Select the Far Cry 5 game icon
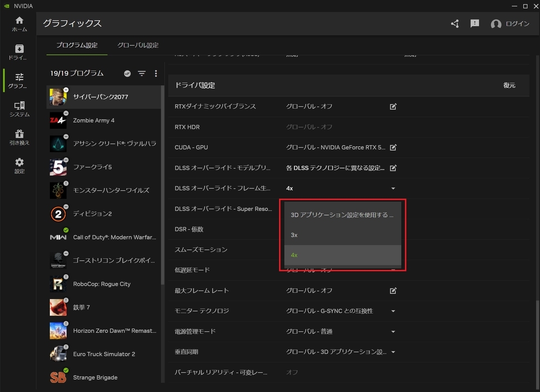 tap(58, 167)
